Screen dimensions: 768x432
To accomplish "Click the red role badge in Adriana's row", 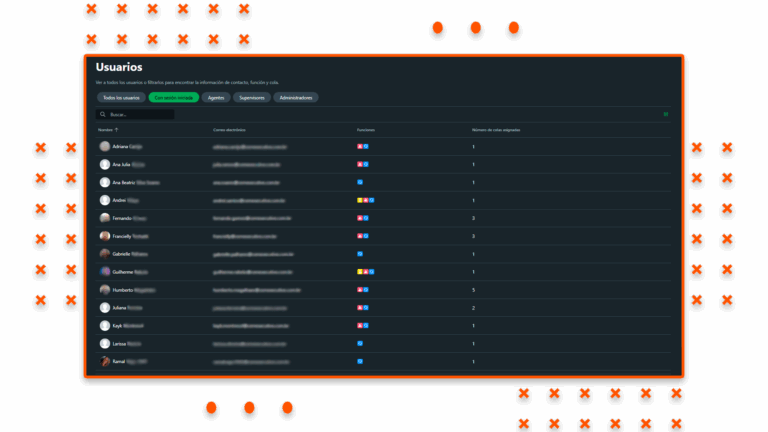I will pos(359,146).
